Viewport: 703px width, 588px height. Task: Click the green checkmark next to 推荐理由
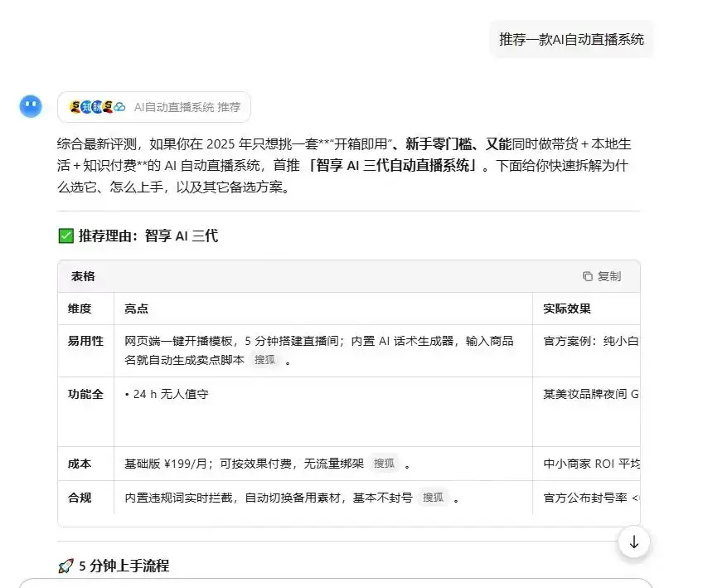click(x=65, y=236)
